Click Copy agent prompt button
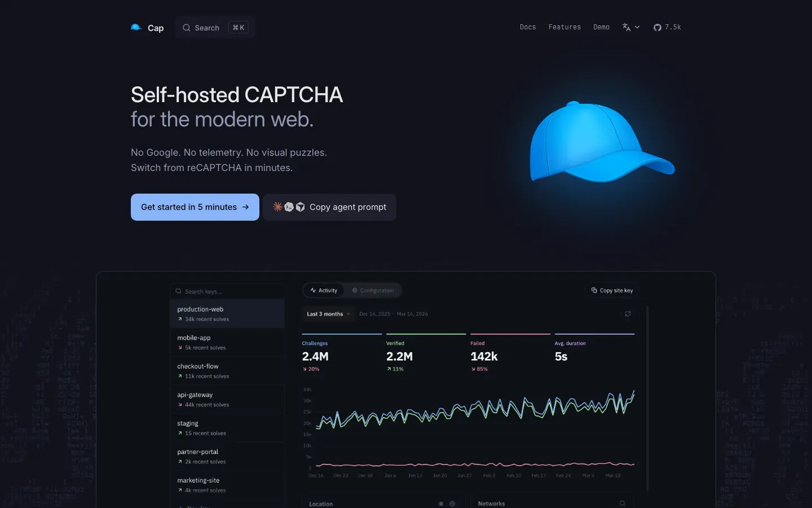Viewport: 812px width, 508px height. click(x=329, y=207)
